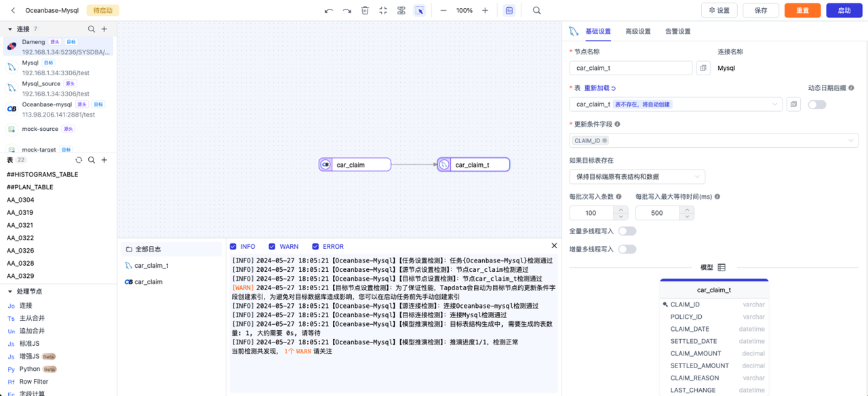Zoom in with the plus icon
This screenshot has width=868, height=396.
[x=485, y=11]
